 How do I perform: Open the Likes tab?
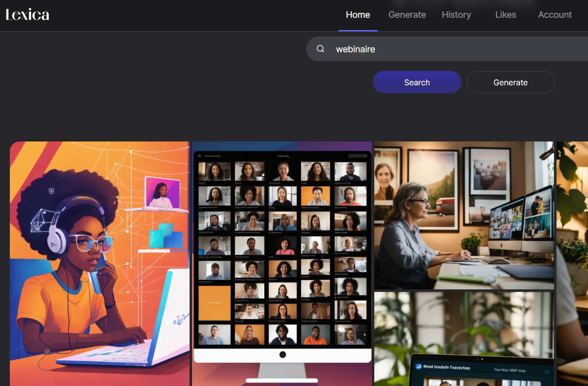[505, 15]
